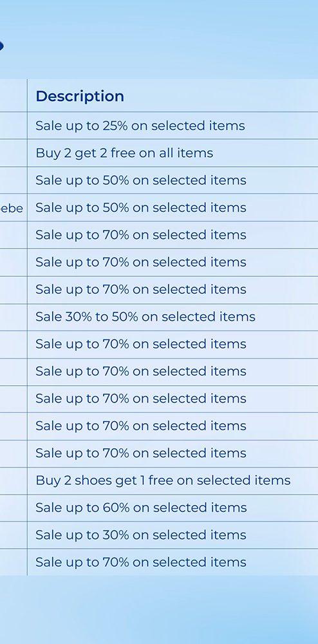Click the left cell beside 'Sale up to 25%'
318x644 pixels.
coord(14,126)
